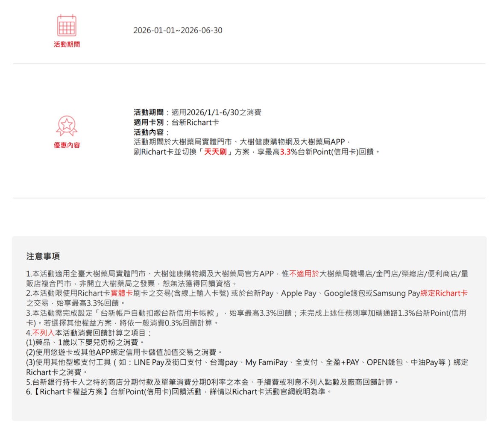Click the red 優惠內容 label under the ribbon
504x434 pixels.
pyautogui.click(x=67, y=145)
